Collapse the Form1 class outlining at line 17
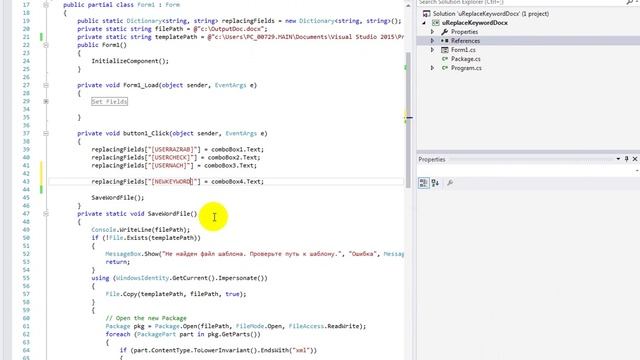 click(x=46, y=5)
